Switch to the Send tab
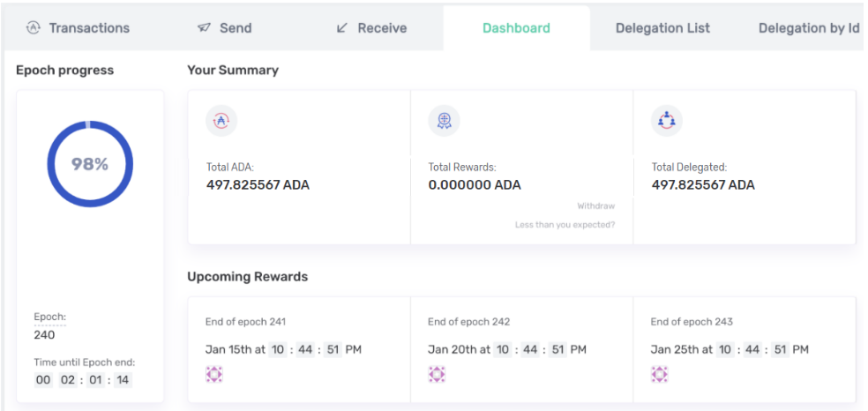Image resolution: width=868 pixels, height=411 pixels. click(x=236, y=27)
